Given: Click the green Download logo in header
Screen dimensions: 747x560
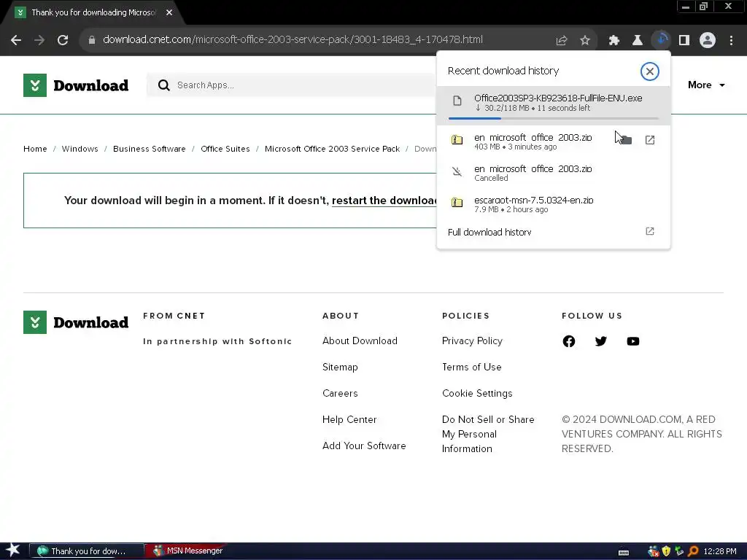Looking at the screenshot, I should pyautogui.click(x=76, y=85).
